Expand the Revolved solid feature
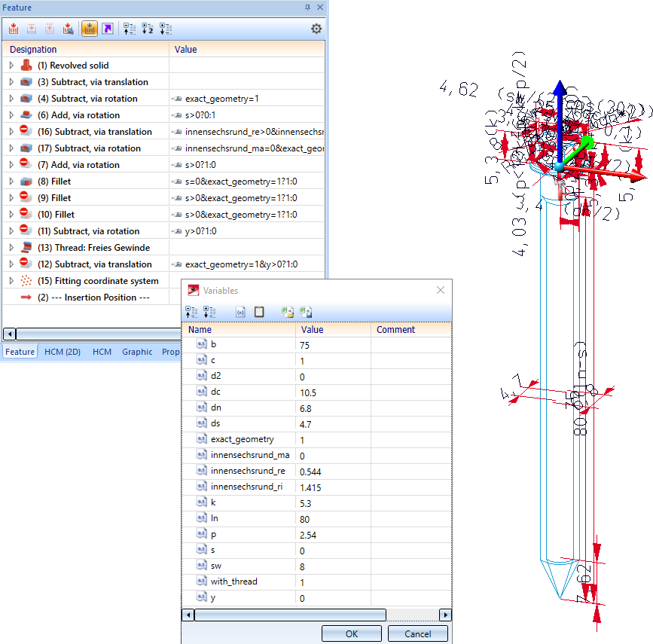This screenshot has height=644, width=653. coord(11,66)
